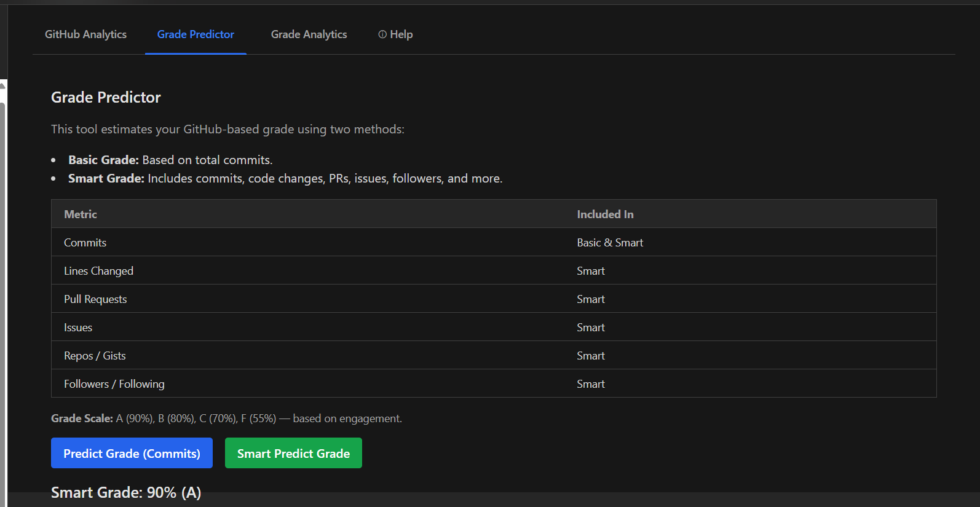Select the Followers / Following cell
Screen dimensions: 980x507
point(308,383)
